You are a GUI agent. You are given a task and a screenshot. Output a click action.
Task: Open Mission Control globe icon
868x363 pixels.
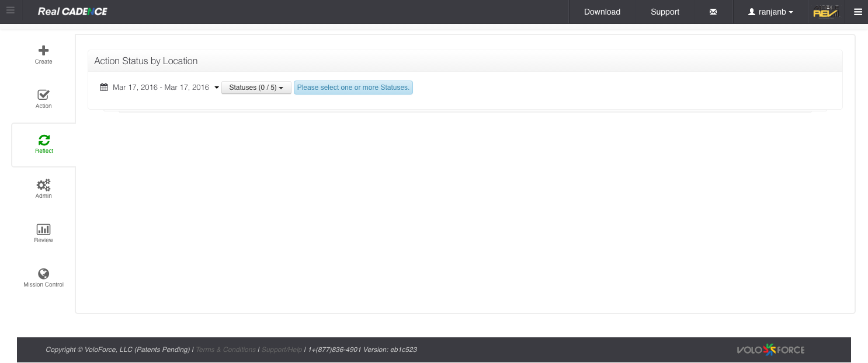point(43,274)
